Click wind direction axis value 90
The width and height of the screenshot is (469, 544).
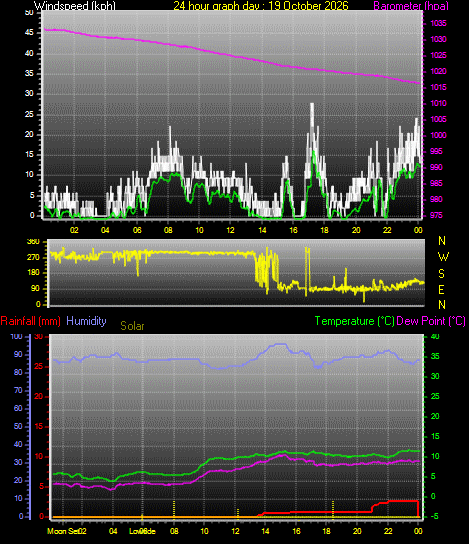pyautogui.click(x=35, y=289)
